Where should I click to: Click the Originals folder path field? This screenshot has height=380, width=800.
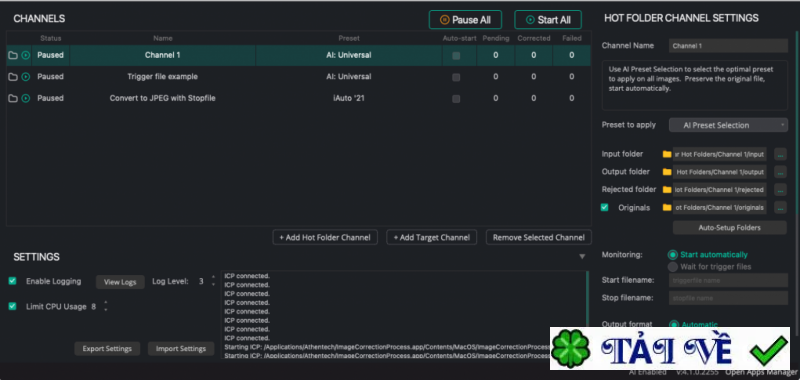[719, 208]
